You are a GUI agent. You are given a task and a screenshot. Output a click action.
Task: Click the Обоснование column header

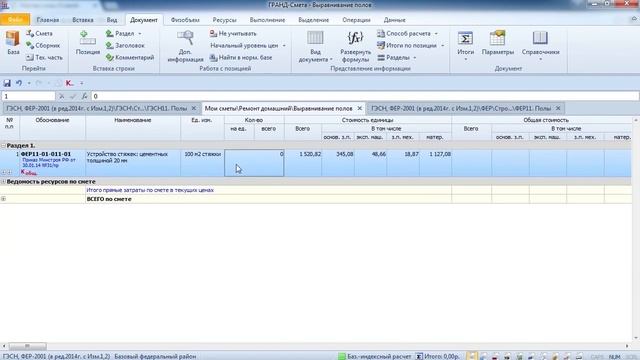pyautogui.click(x=52, y=120)
